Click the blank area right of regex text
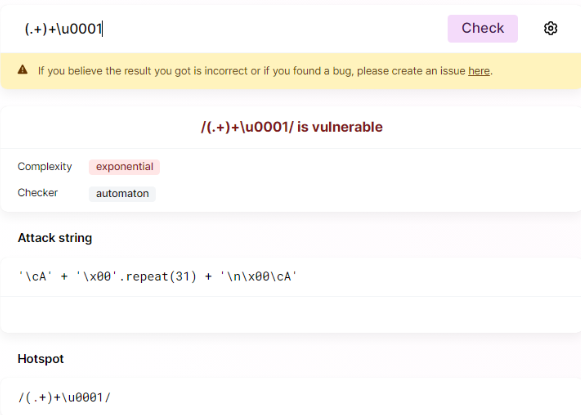The height and width of the screenshot is (415, 581). click(274, 29)
